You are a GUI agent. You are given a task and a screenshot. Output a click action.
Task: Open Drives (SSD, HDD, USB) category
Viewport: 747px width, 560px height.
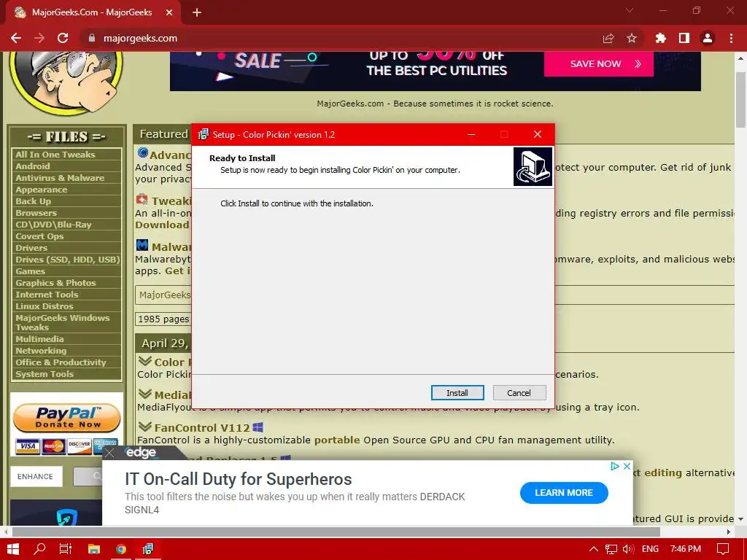pyautogui.click(x=66, y=260)
